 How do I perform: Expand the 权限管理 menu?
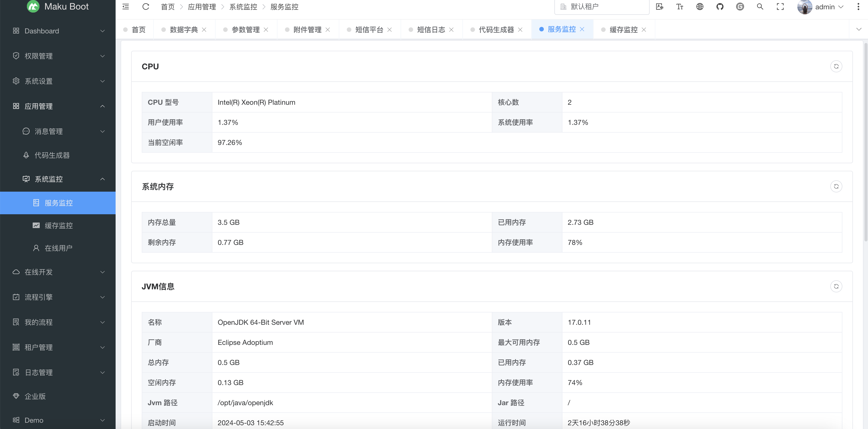[58, 56]
